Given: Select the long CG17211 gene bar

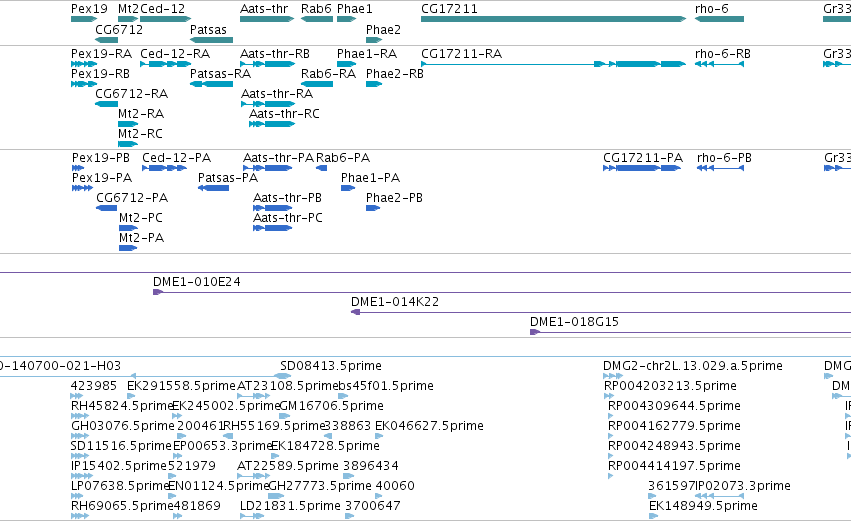Looking at the screenshot, I should [x=554, y=19].
